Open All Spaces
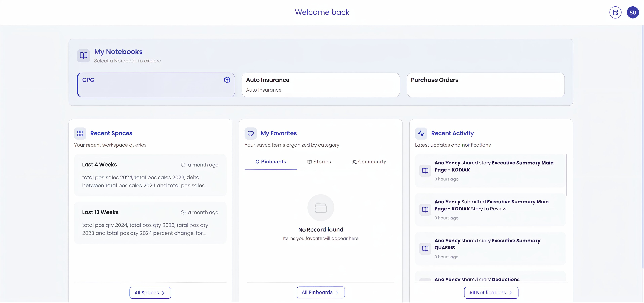This screenshot has width=644, height=303. 150,293
